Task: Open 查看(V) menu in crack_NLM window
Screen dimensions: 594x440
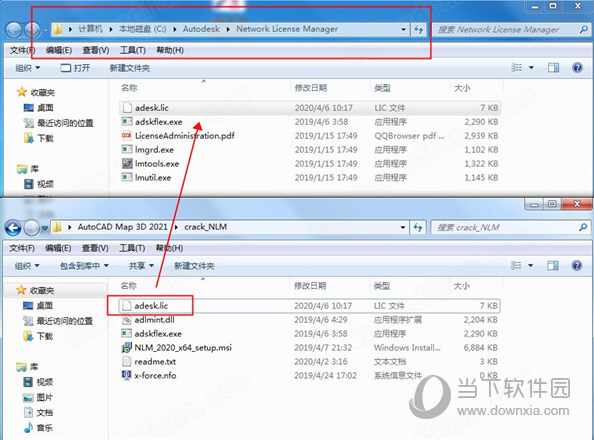Action: coord(95,248)
